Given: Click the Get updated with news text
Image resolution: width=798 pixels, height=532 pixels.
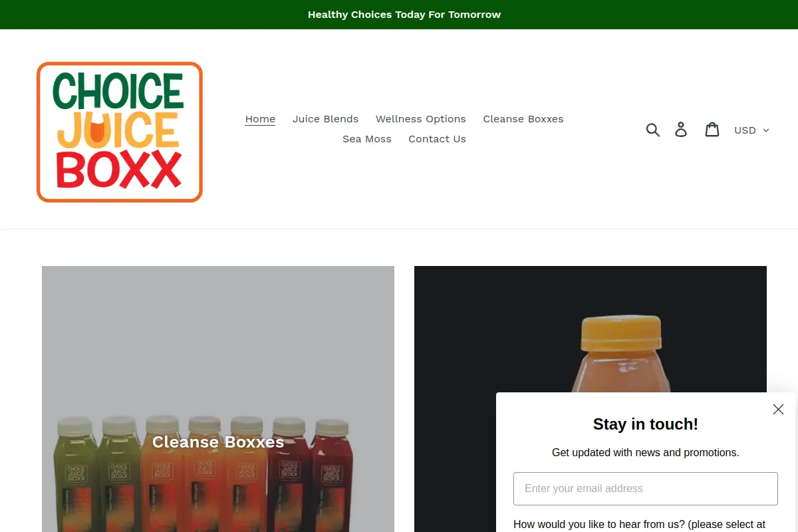Looking at the screenshot, I should click(x=646, y=452).
